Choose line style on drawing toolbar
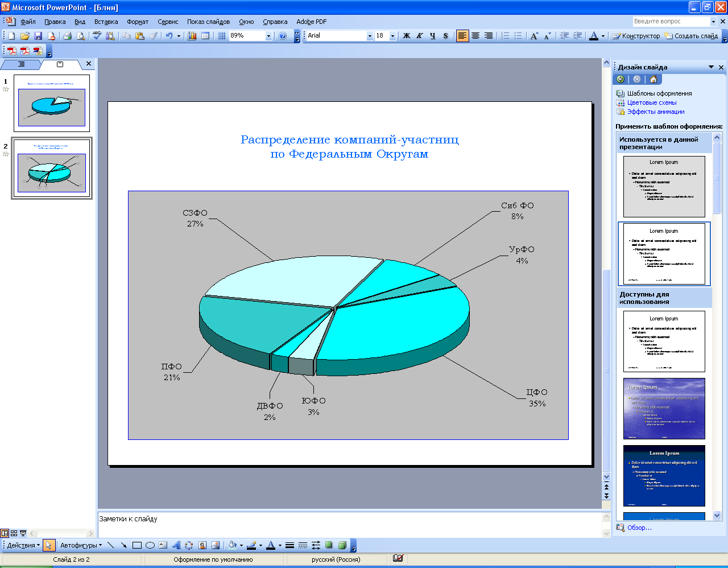 (x=289, y=545)
